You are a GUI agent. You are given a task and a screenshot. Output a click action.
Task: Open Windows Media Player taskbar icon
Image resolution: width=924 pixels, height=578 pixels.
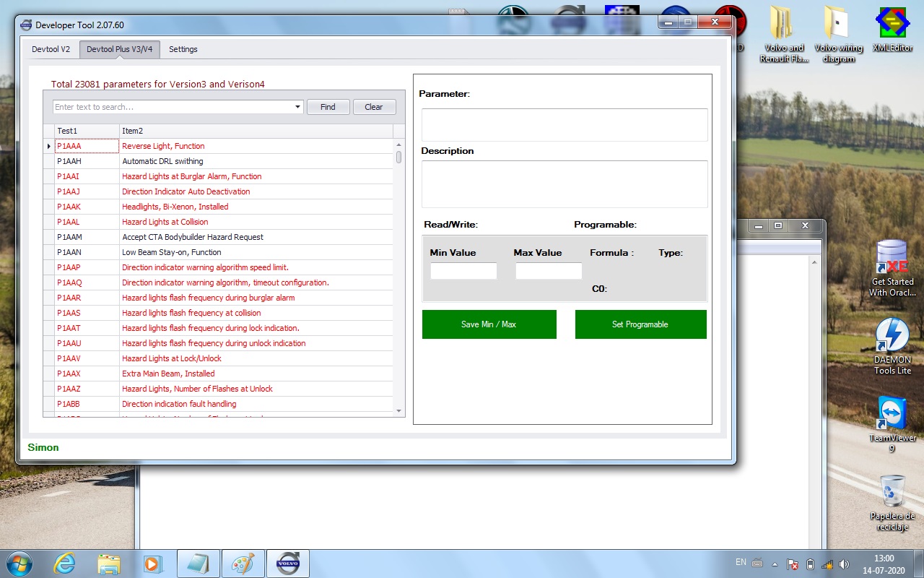pyautogui.click(x=152, y=563)
